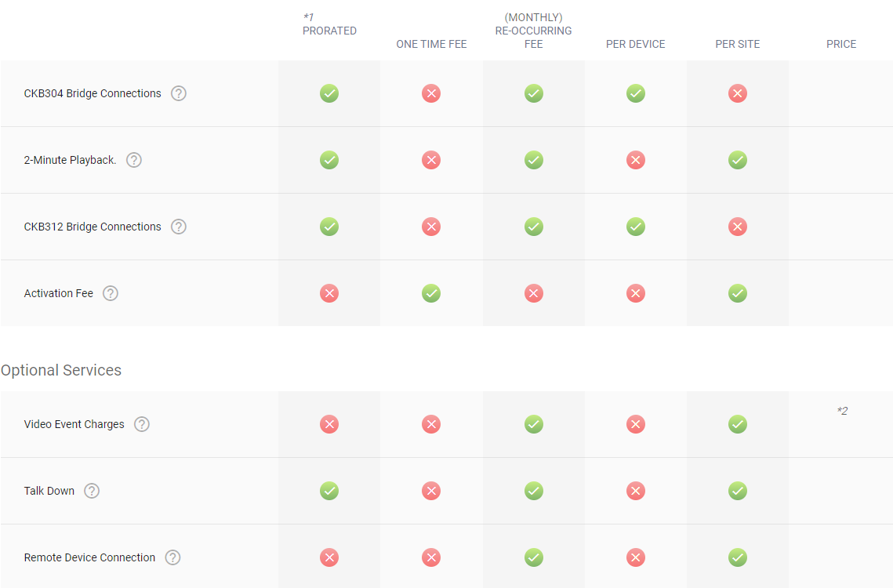The width and height of the screenshot is (893, 588).
Task: Click the CKB312 Bridge Connections label
Action: pyautogui.click(x=93, y=227)
